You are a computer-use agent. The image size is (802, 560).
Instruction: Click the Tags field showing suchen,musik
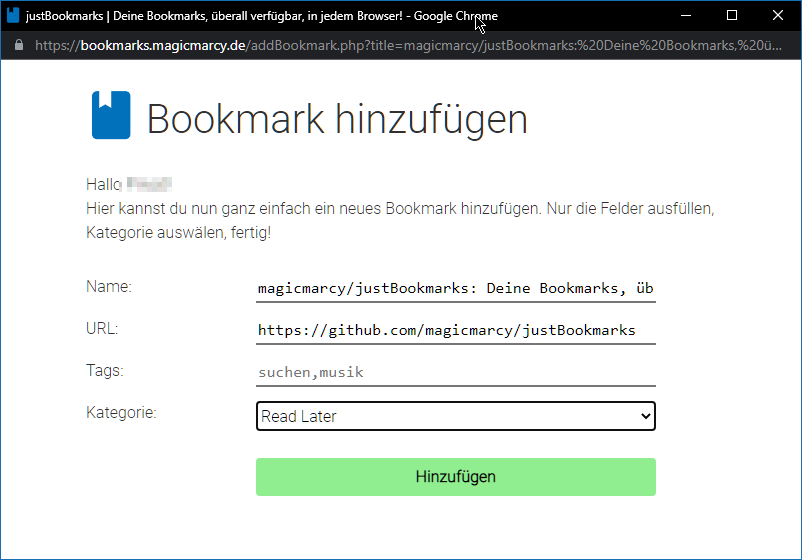click(x=456, y=372)
